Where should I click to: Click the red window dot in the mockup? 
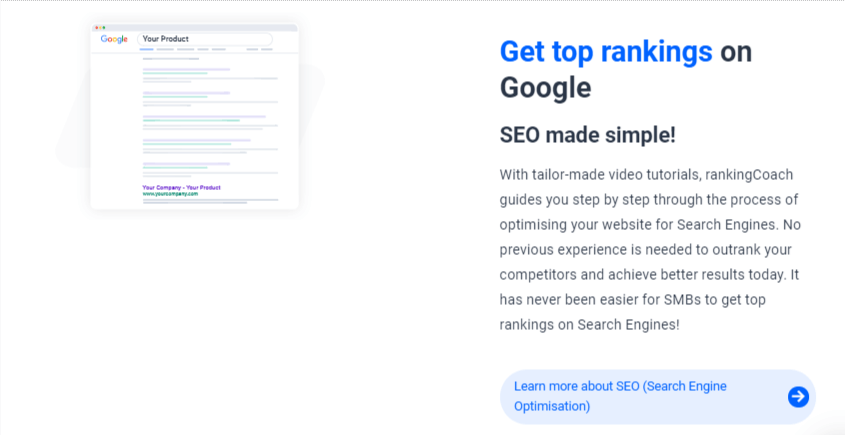click(x=96, y=27)
